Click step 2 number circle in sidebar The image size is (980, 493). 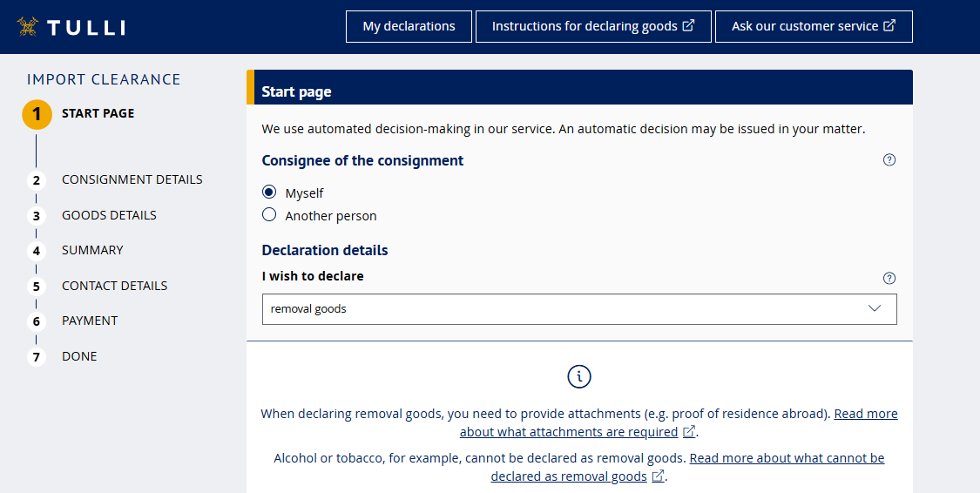pyautogui.click(x=37, y=181)
